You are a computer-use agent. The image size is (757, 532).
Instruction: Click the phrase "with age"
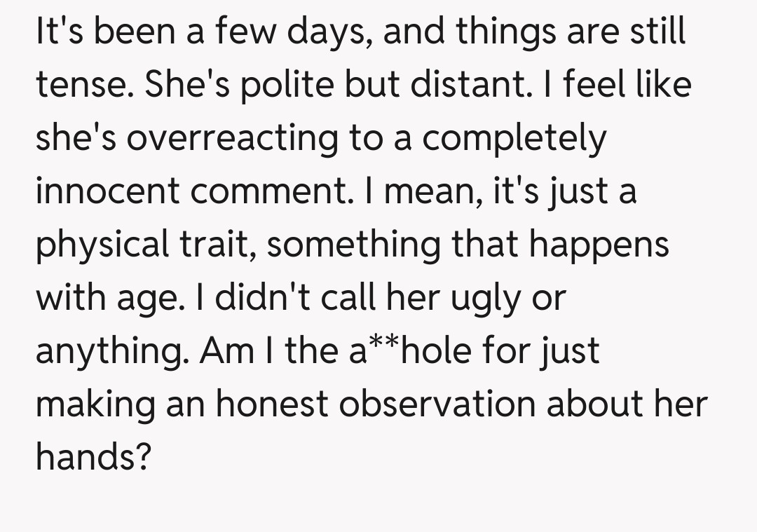[115, 298]
